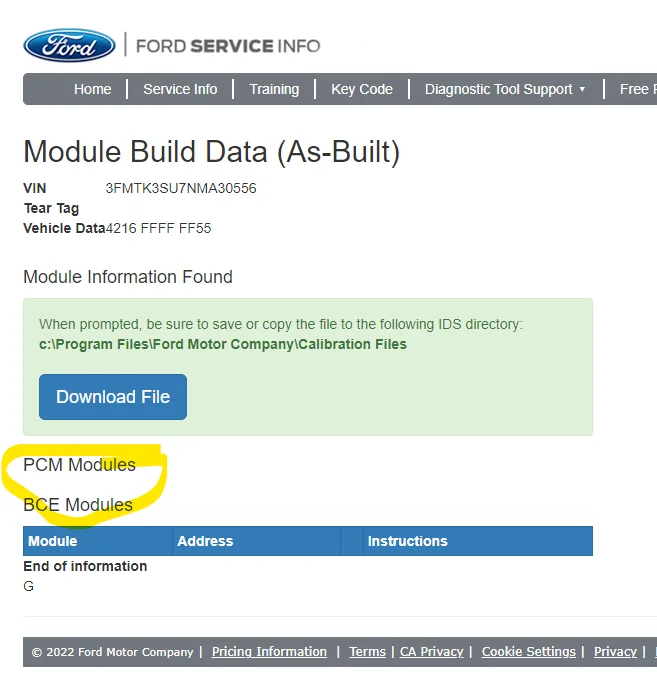Open the Pricing Information link

269,652
